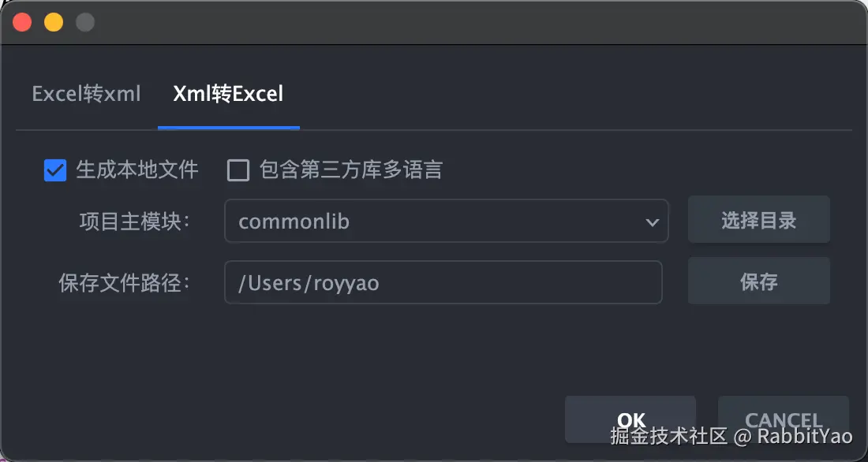The image size is (868, 462).
Task: Click the 包含第三方库多语言 label text
Action: 350,170
